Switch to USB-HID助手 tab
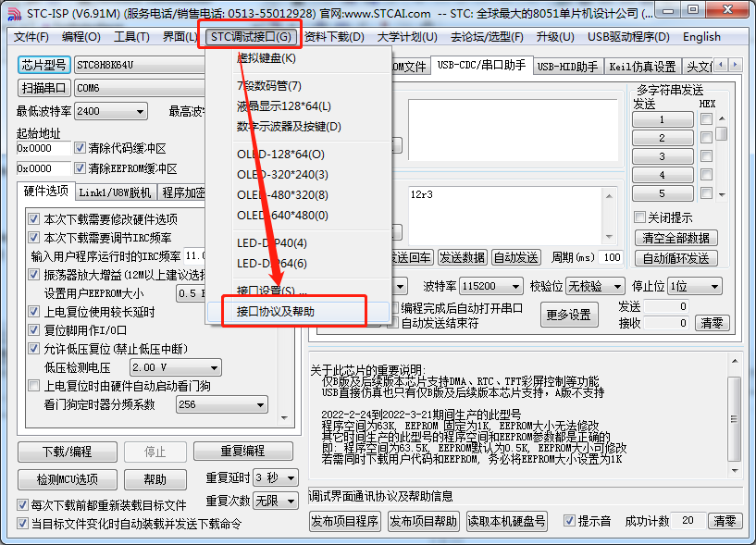 click(567, 67)
